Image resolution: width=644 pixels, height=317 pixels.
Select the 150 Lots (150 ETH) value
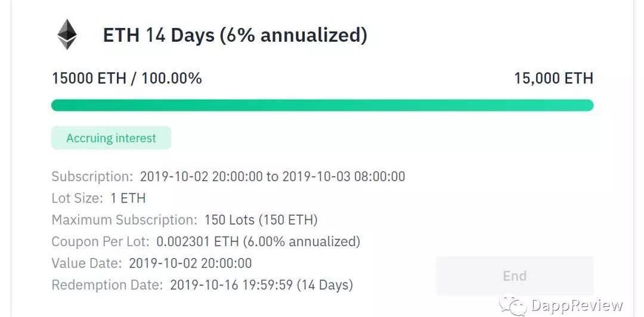pyautogui.click(x=261, y=220)
